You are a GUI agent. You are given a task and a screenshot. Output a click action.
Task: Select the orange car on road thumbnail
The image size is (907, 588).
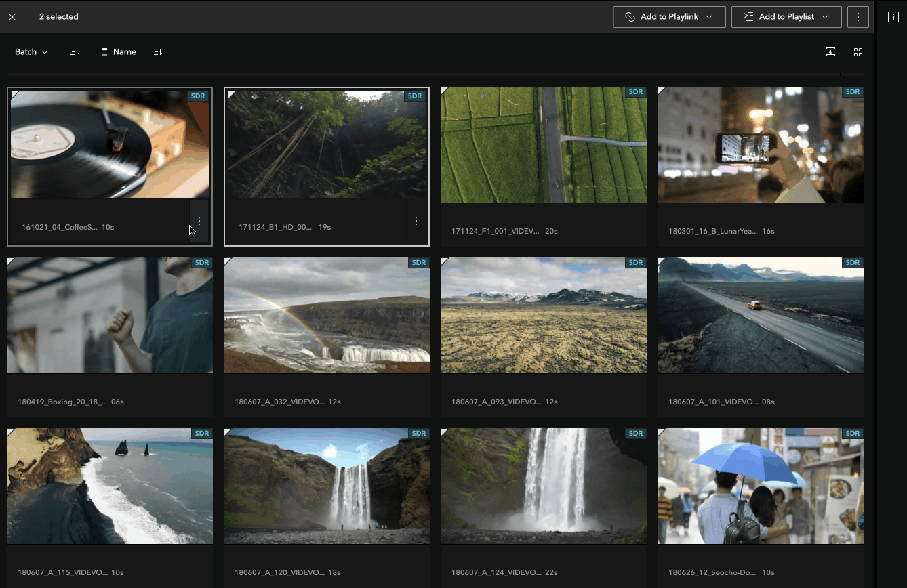(761, 316)
